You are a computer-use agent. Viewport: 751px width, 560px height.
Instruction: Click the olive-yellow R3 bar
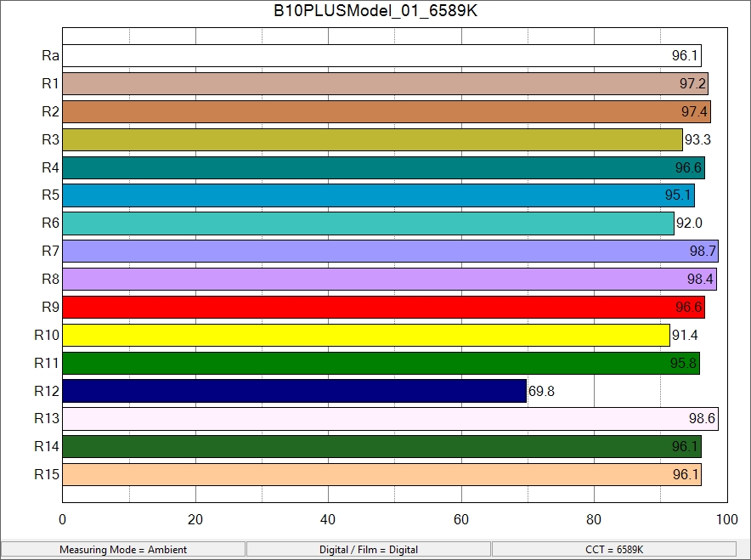click(x=372, y=139)
